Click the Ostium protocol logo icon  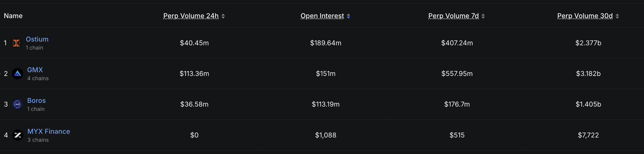tap(16, 43)
